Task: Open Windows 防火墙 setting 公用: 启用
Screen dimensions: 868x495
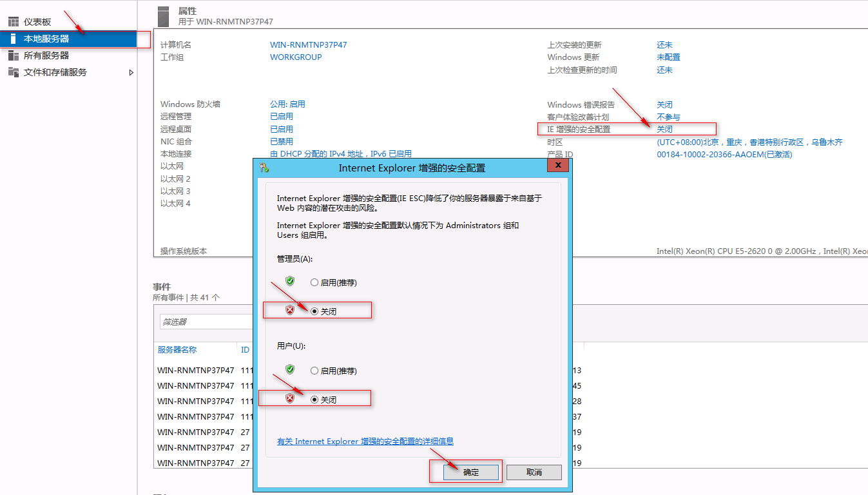Action: point(287,104)
